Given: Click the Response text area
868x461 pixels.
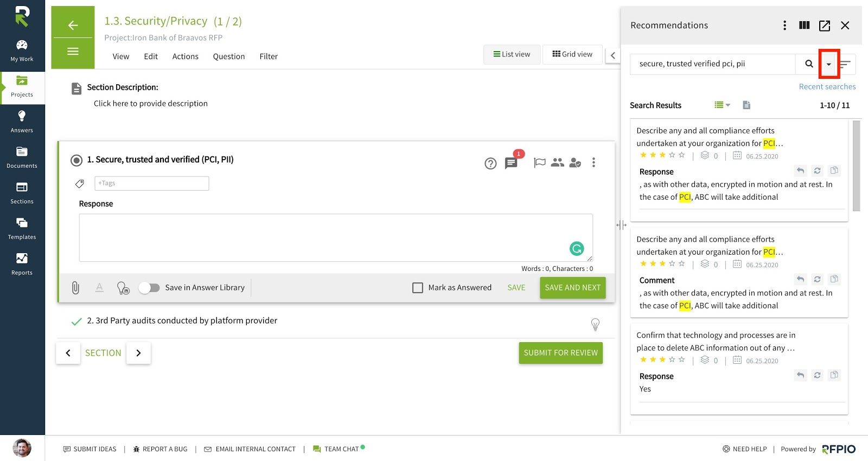Looking at the screenshot, I should pos(336,238).
